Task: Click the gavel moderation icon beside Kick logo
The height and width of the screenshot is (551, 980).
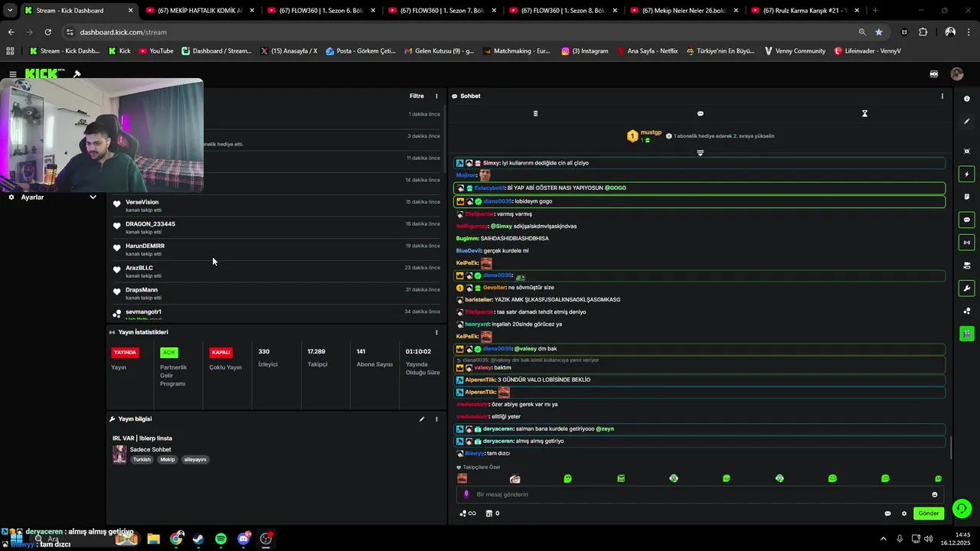Action: [77, 74]
